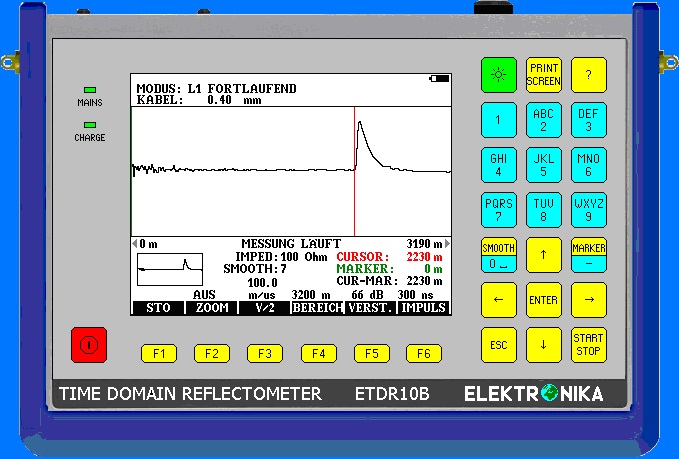This screenshot has width=679, height=459.
Task: Click the F5 function key
Action: [372, 354]
